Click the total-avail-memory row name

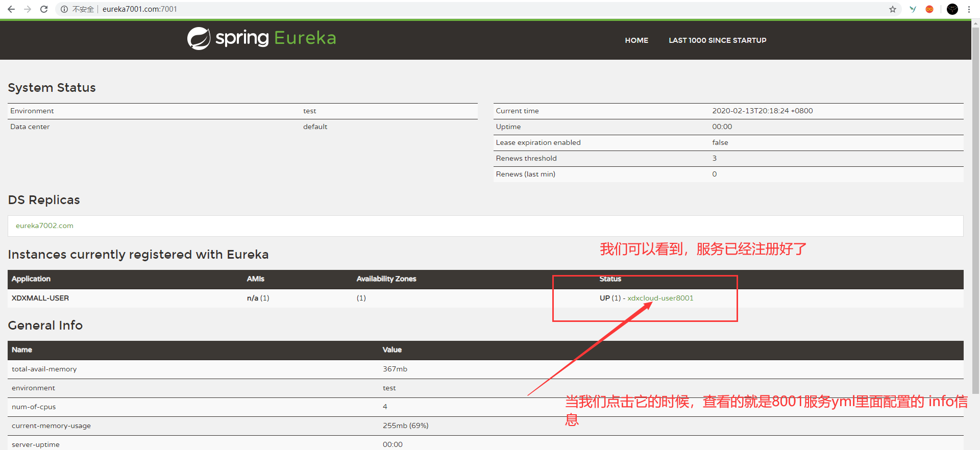click(x=44, y=369)
